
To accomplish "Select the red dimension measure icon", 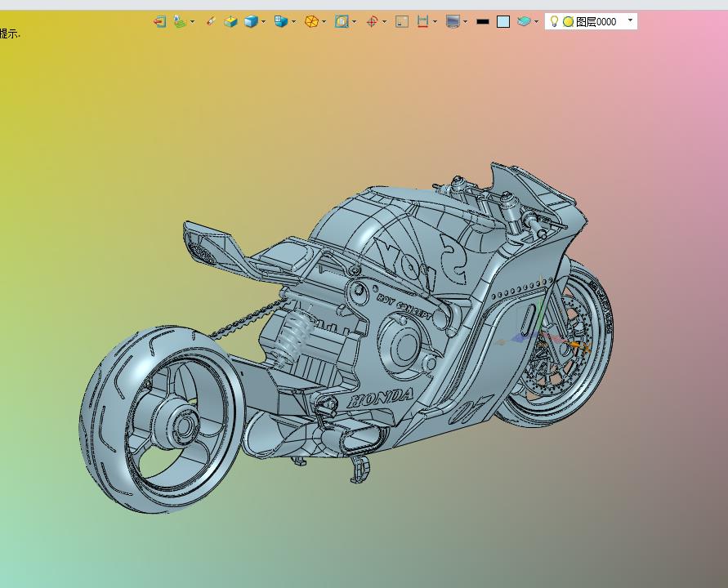I will (x=422, y=22).
